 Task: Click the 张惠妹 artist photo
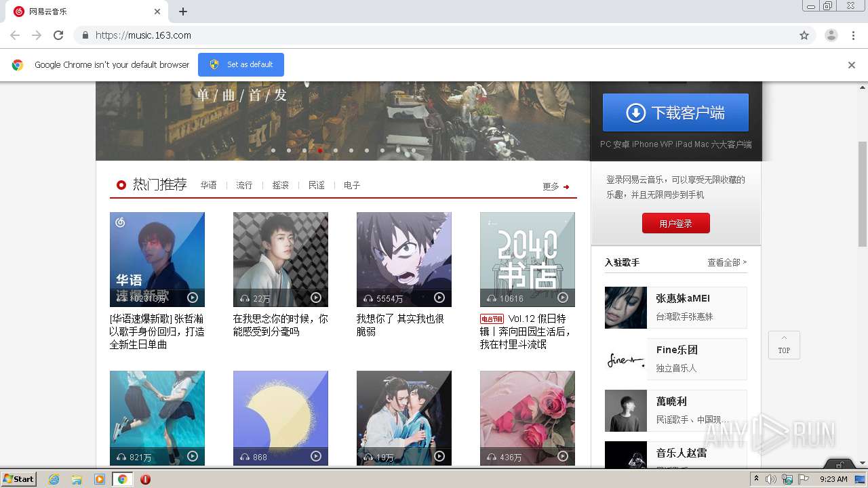pyautogui.click(x=626, y=308)
